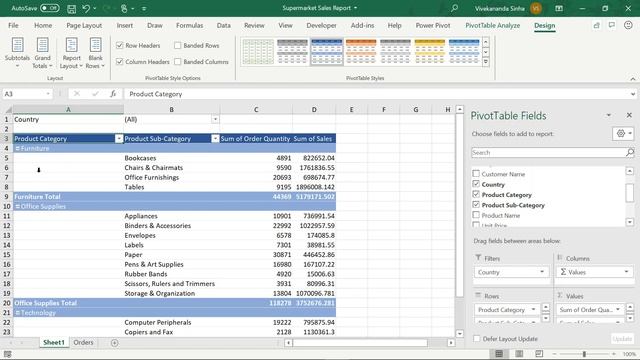This screenshot has height=360, width=640.
Task: Switch to Page Break Preview
Action: pos(539,353)
